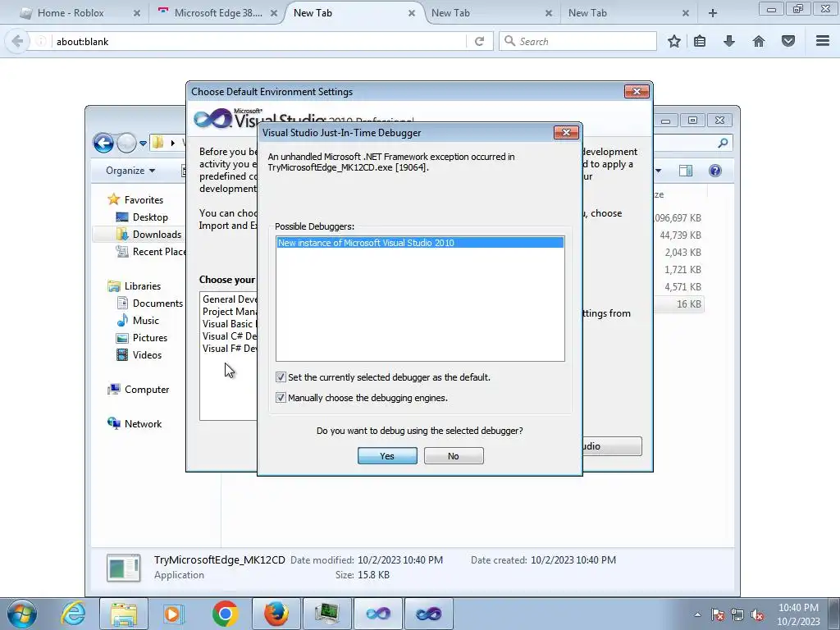Viewport: 840px width, 630px height.
Task: Reload the page with the refresh icon
Action: [x=479, y=41]
